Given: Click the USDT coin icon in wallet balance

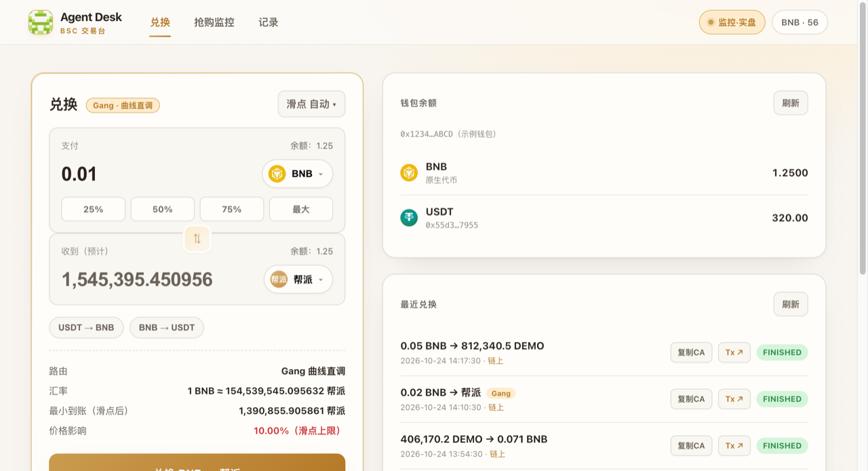Looking at the screenshot, I should [x=409, y=218].
